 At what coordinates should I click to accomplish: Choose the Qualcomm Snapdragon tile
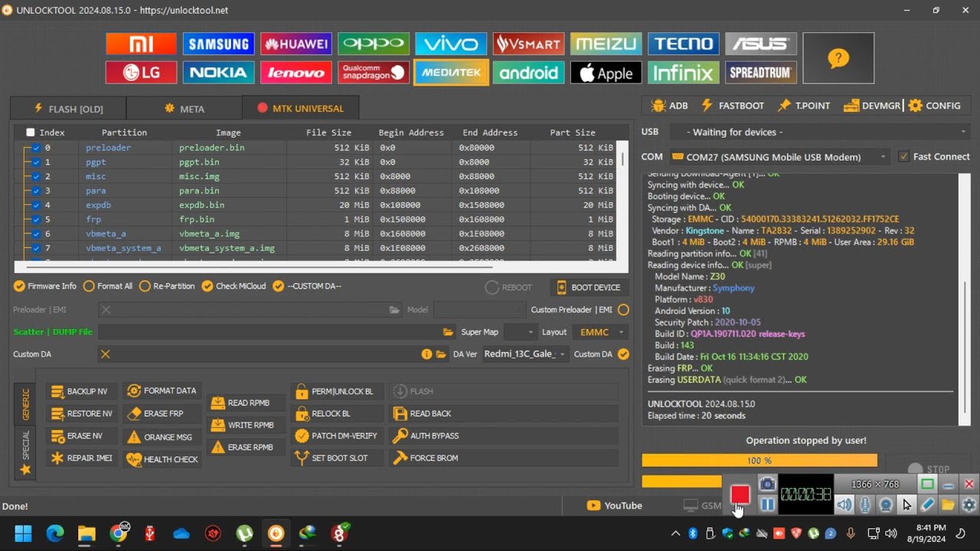tap(373, 73)
